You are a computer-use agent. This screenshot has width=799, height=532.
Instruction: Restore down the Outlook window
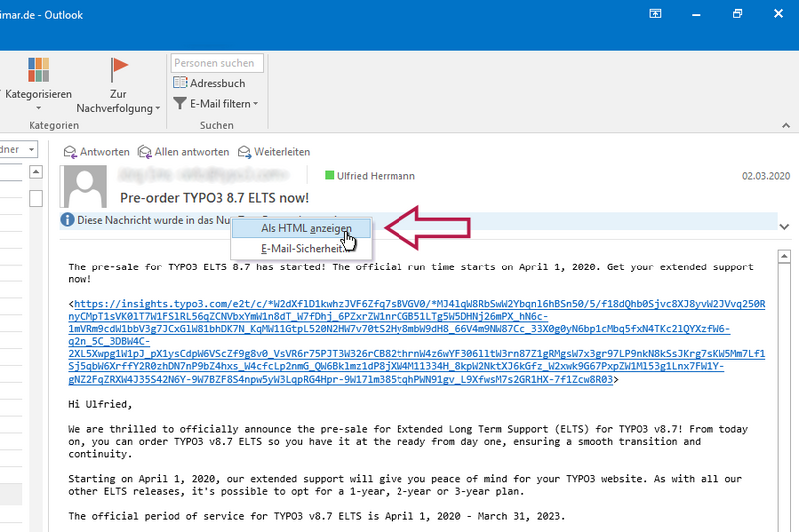pyautogui.click(x=737, y=14)
